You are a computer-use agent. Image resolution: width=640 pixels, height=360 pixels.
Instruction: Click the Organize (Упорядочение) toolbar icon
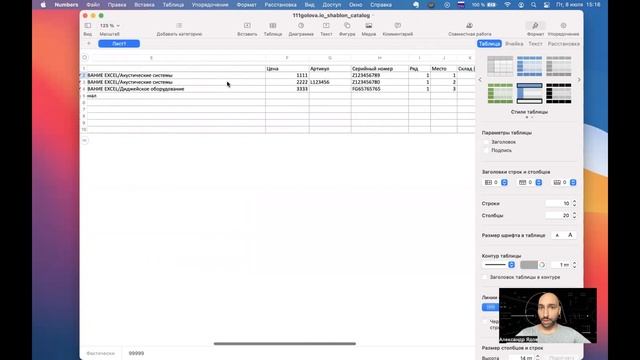point(563,26)
